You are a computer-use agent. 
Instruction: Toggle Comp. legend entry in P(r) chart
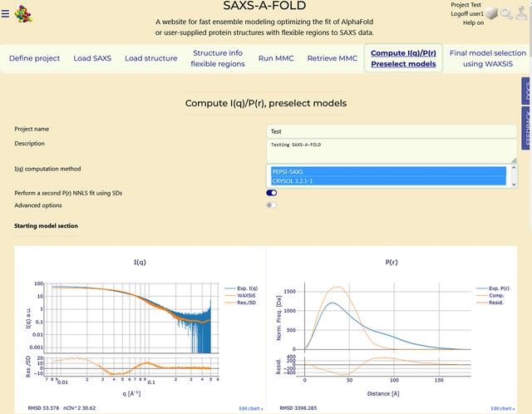[490, 296]
